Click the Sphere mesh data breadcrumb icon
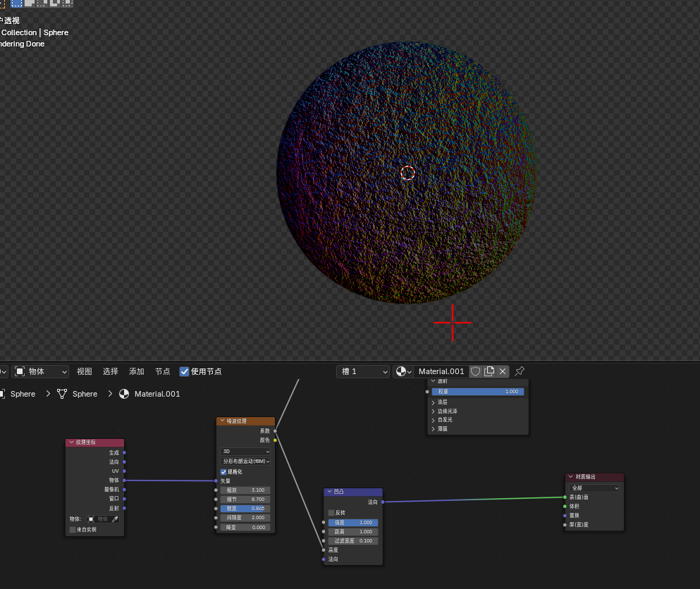Image resolution: width=700 pixels, height=589 pixels. (62, 394)
